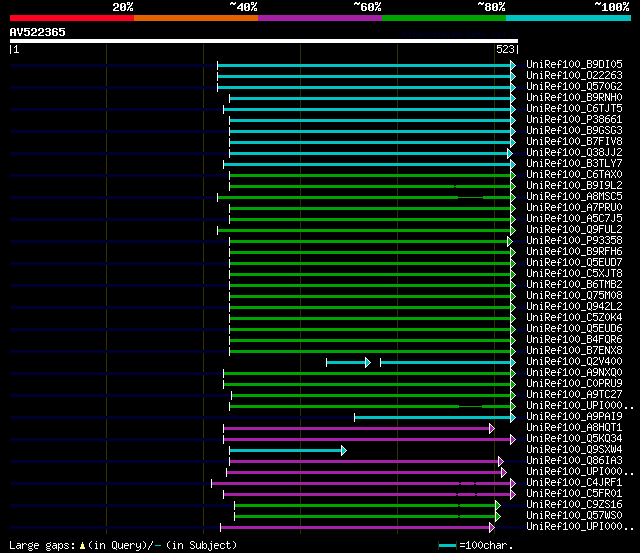Click UniRef100_Q5KQ34 in the hit list
The image size is (640, 553).
click(574, 439)
